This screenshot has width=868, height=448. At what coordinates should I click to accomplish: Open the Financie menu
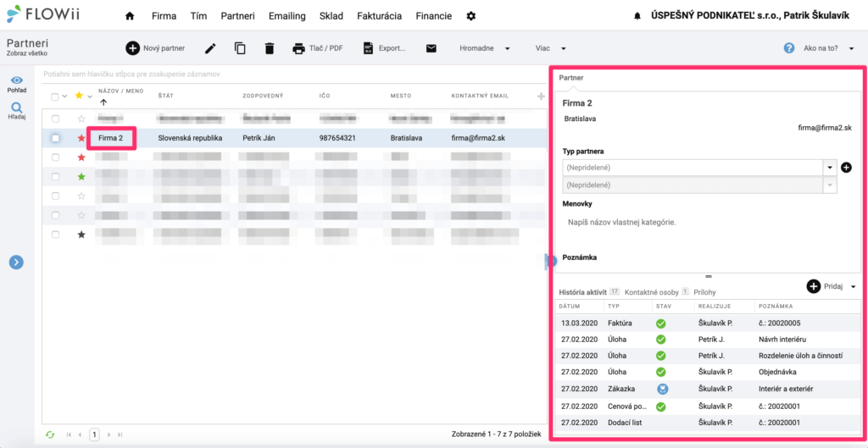click(433, 16)
